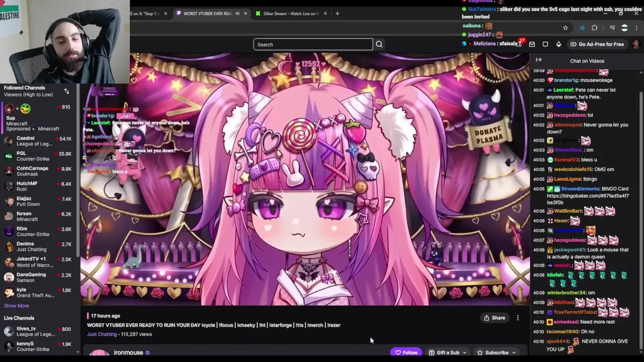
Task: Sort followed channels viewers toggle icon
Action: [66, 91]
